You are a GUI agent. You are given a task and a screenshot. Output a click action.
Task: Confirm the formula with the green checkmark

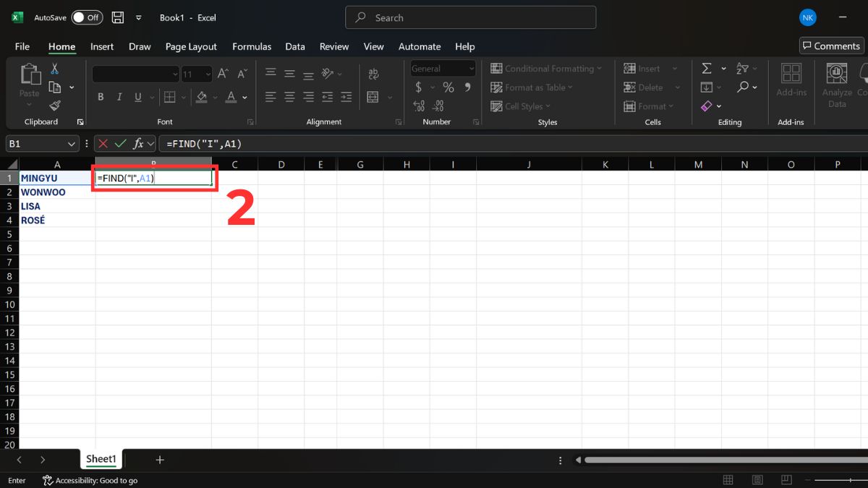[122, 143]
